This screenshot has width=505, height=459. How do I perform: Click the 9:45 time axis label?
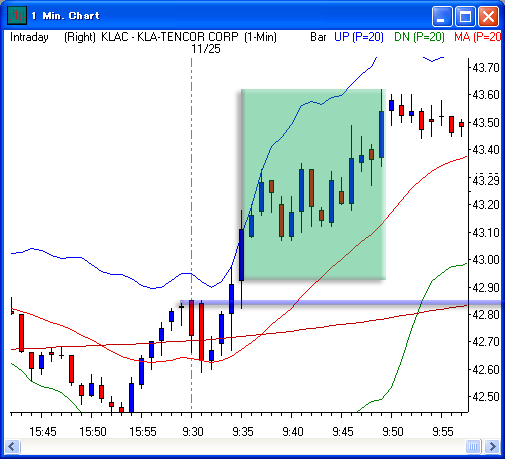click(x=343, y=432)
